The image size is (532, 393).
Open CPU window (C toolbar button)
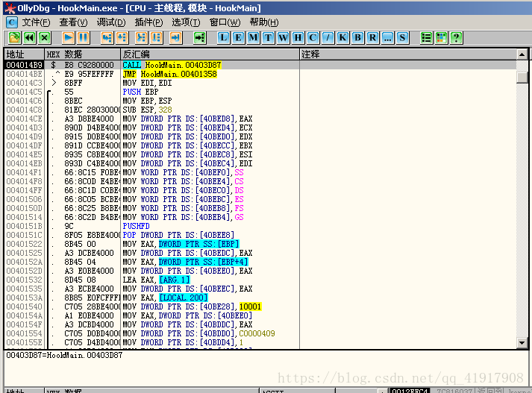(x=313, y=37)
